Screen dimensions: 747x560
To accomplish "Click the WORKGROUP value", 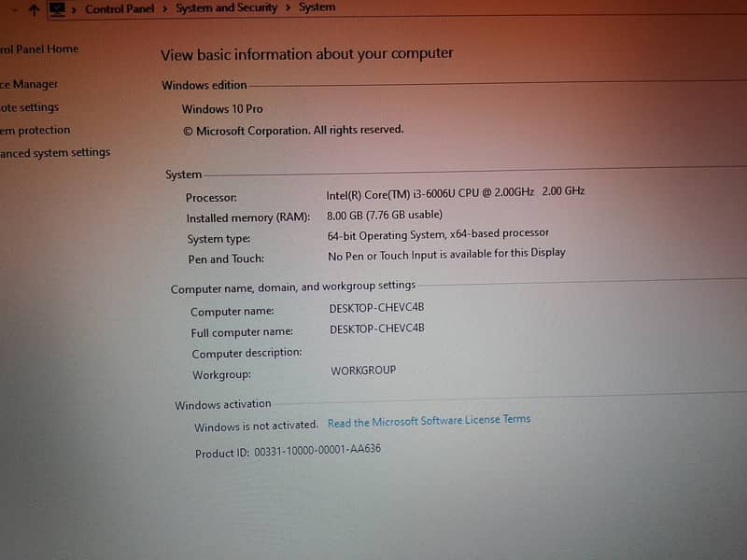I will (x=363, y=371).
